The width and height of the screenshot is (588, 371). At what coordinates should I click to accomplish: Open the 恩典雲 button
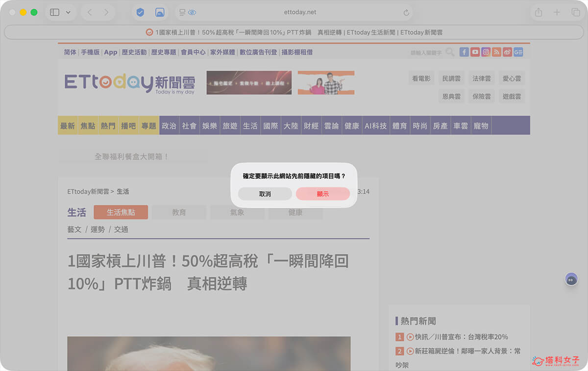(451, 97)
